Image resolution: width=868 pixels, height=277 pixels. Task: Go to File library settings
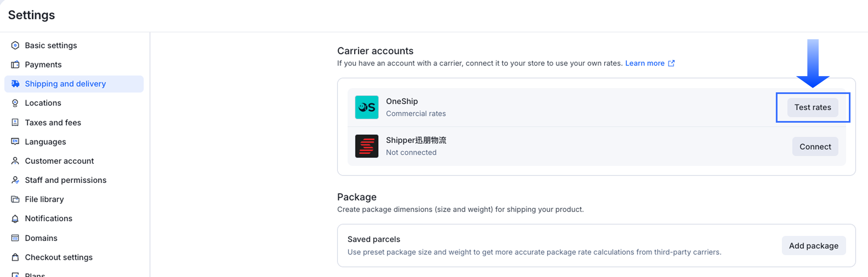pos(44,199)
